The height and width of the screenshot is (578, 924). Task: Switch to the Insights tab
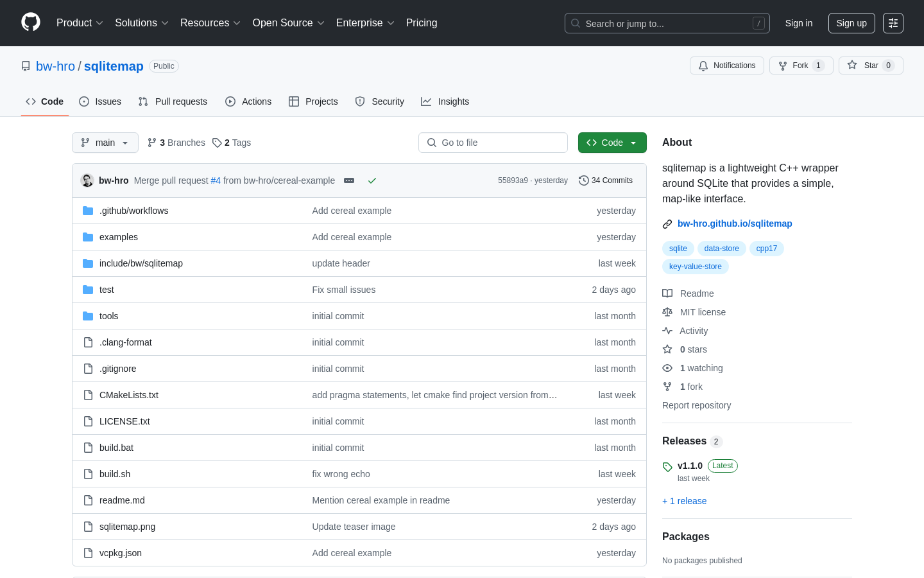[445, 101]
